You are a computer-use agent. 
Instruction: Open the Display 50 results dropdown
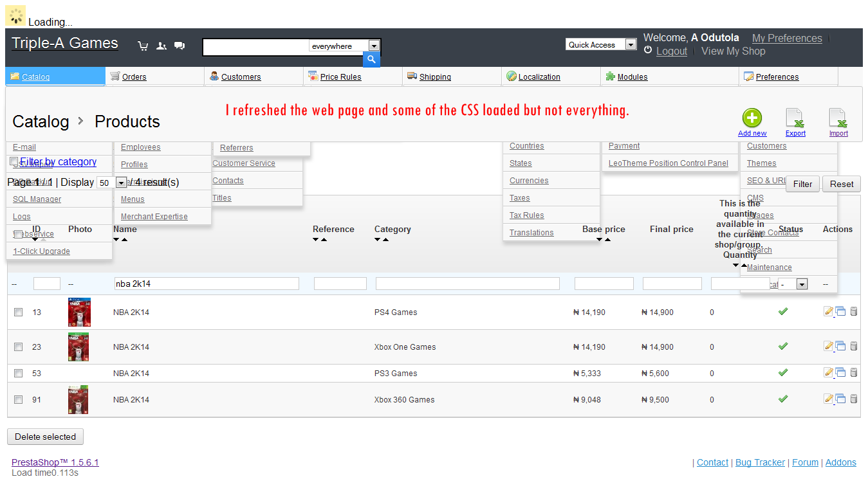tap(111, 183)
